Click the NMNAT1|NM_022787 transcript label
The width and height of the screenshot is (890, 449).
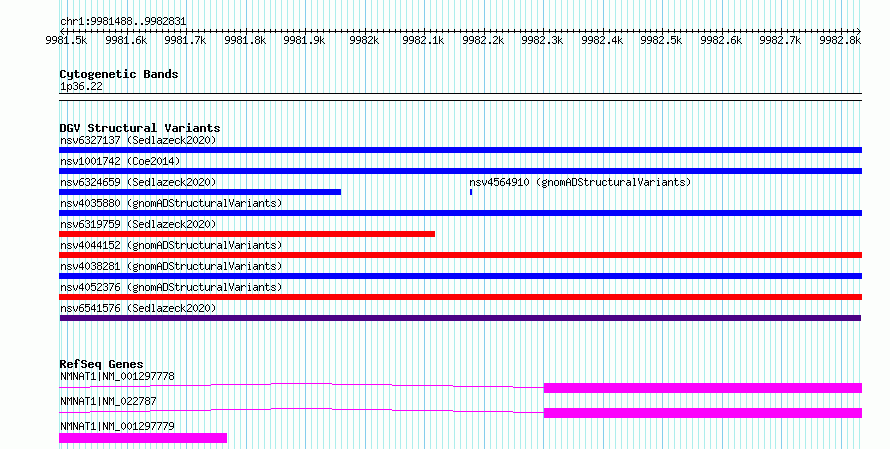(x=108, y=401)
